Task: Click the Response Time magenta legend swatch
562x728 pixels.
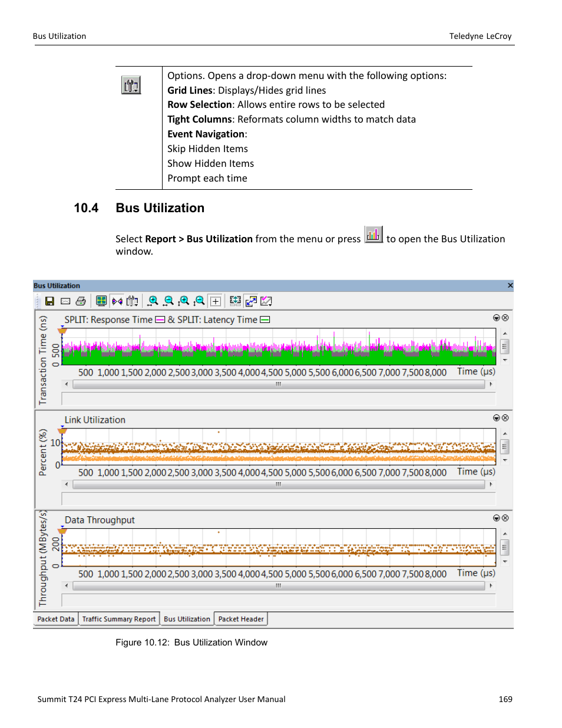Action: [160, 320]
